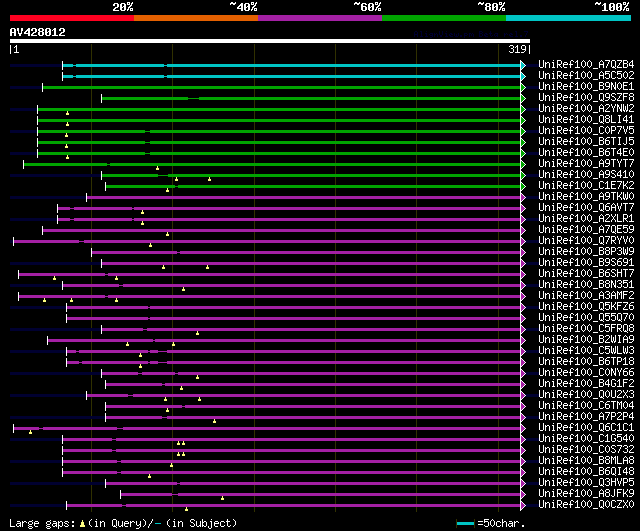Open UniRef100_A7QE59 hit
Image resolution: width=640 pixels, height=531 pixels.
point(586,230)
